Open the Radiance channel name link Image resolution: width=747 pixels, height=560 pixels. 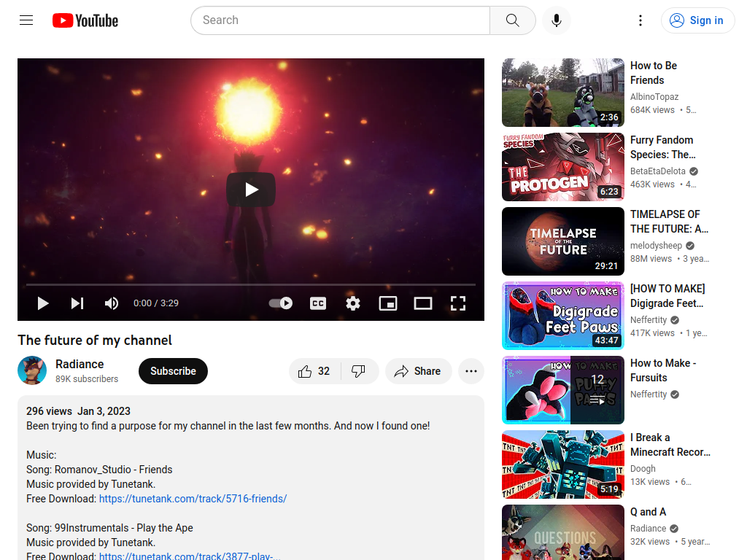[x=80, y=365]
